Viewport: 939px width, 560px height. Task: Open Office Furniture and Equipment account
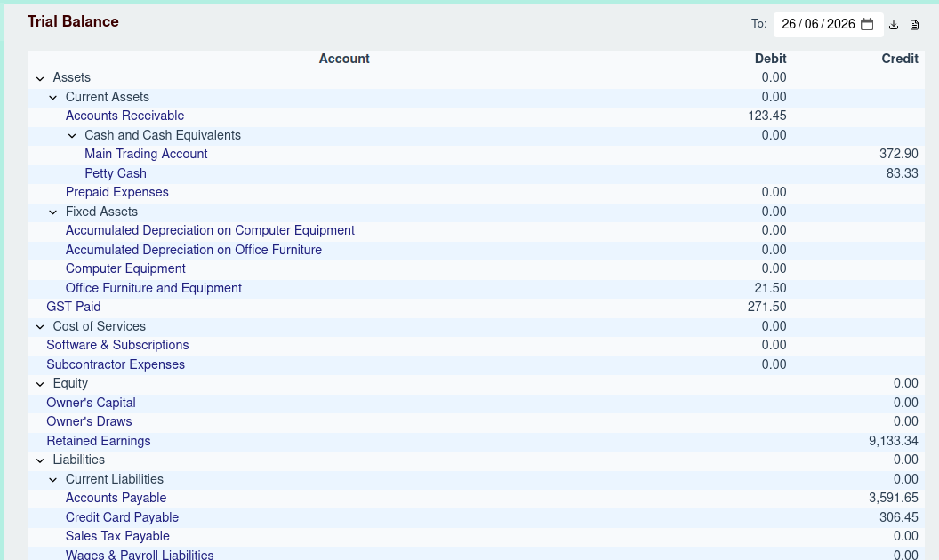click(153, 288)
